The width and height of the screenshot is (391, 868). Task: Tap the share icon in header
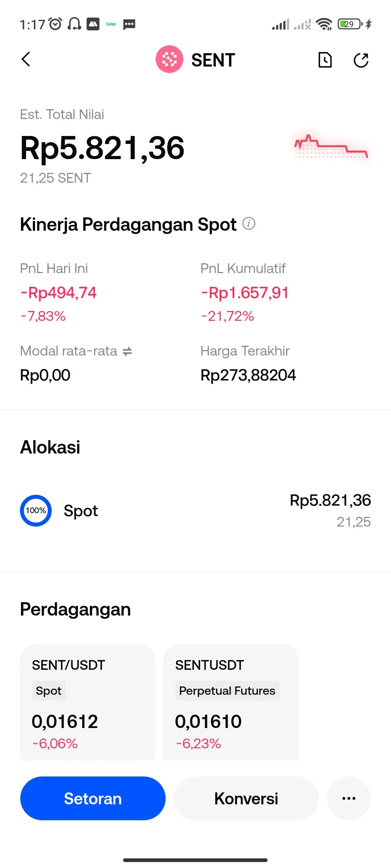tap(361, 60)
